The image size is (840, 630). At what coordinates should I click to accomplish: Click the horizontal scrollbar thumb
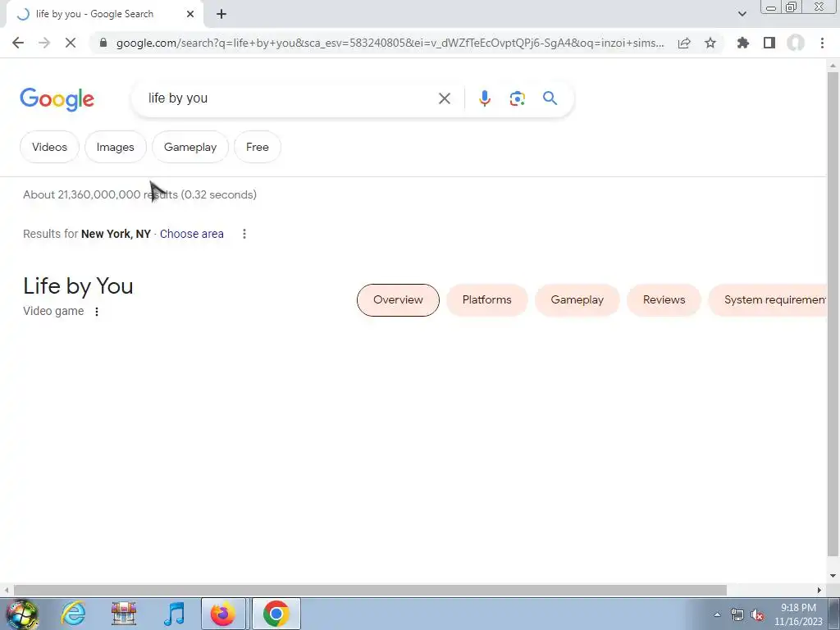tap(370, 591)
